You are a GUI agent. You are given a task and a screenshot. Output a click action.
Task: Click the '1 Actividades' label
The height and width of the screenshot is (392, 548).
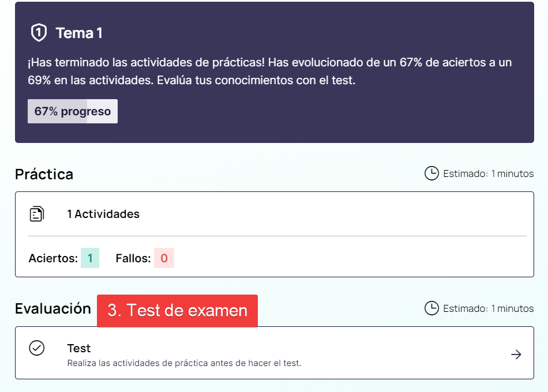[103, 214]
